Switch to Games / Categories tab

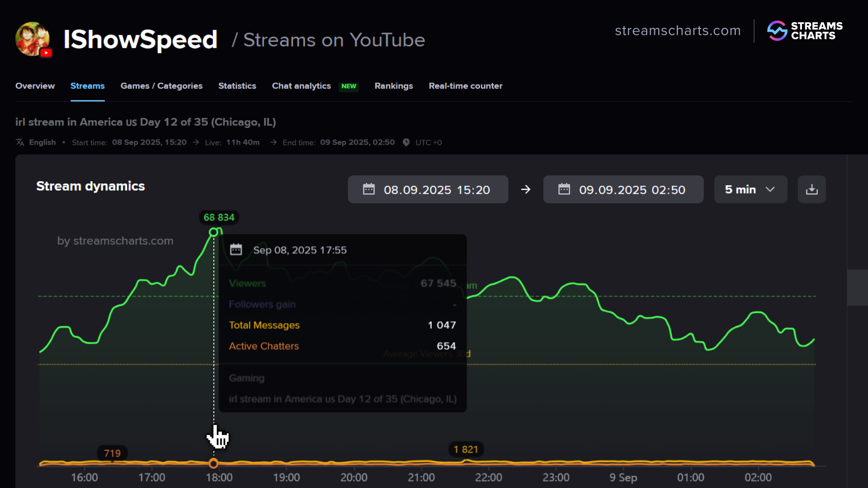coord(161,86)
